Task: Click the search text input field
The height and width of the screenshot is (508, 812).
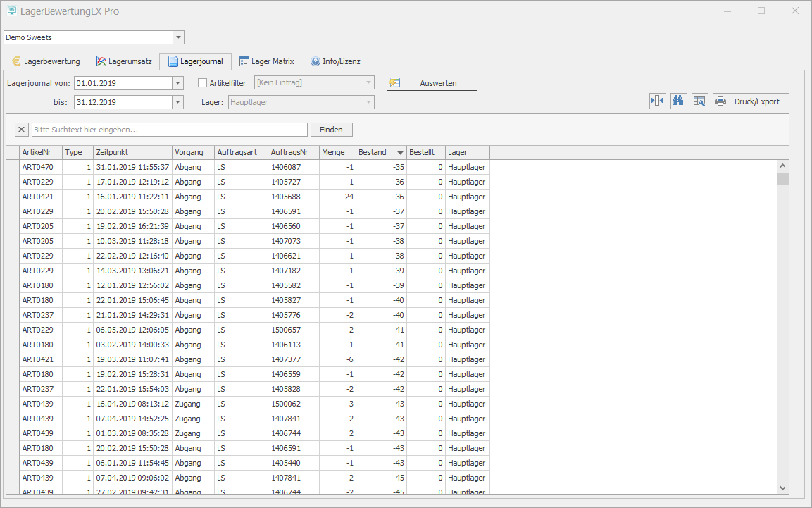Action: [x=169, y=130]
